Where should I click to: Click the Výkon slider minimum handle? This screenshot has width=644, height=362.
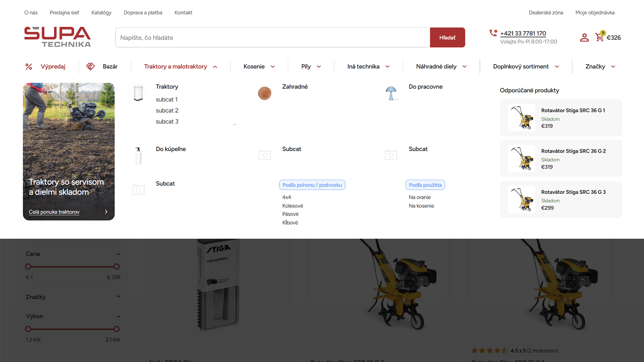pos(28,329)
